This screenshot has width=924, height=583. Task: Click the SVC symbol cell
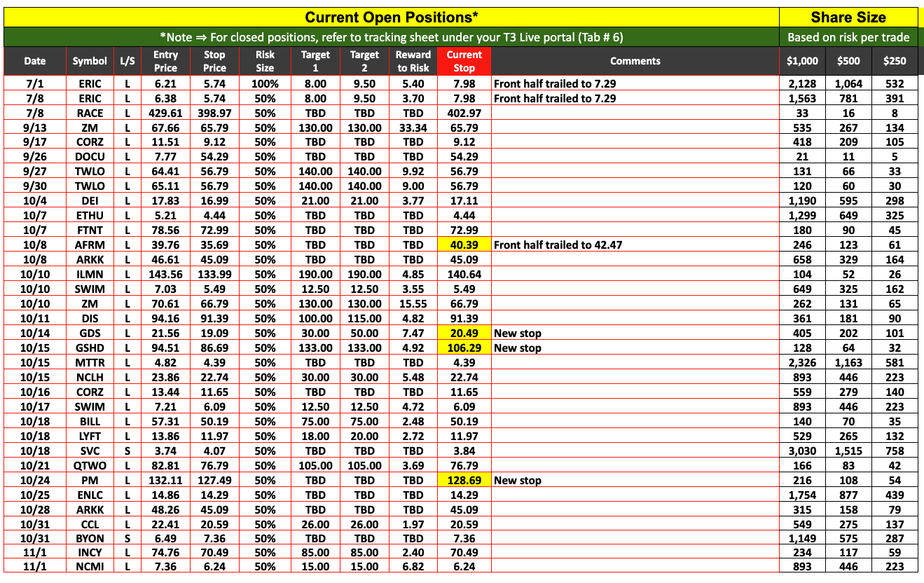pos(90,451)
